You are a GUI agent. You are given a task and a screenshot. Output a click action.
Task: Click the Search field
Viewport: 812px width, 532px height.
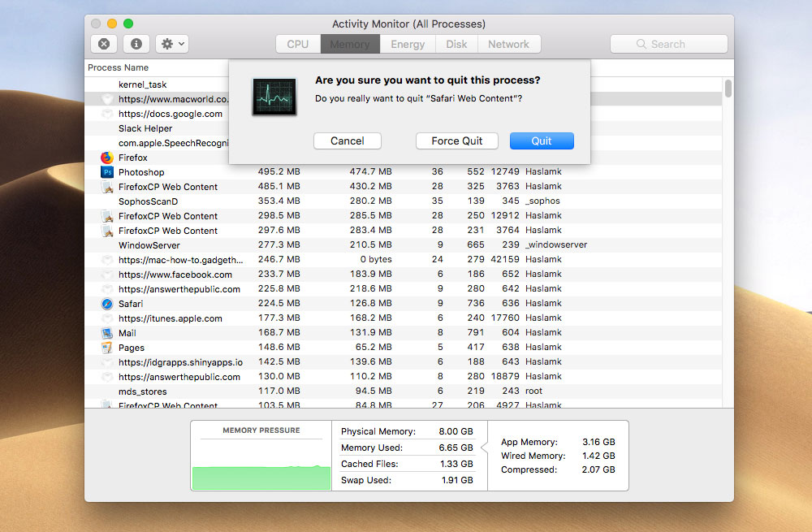[668, 44]
